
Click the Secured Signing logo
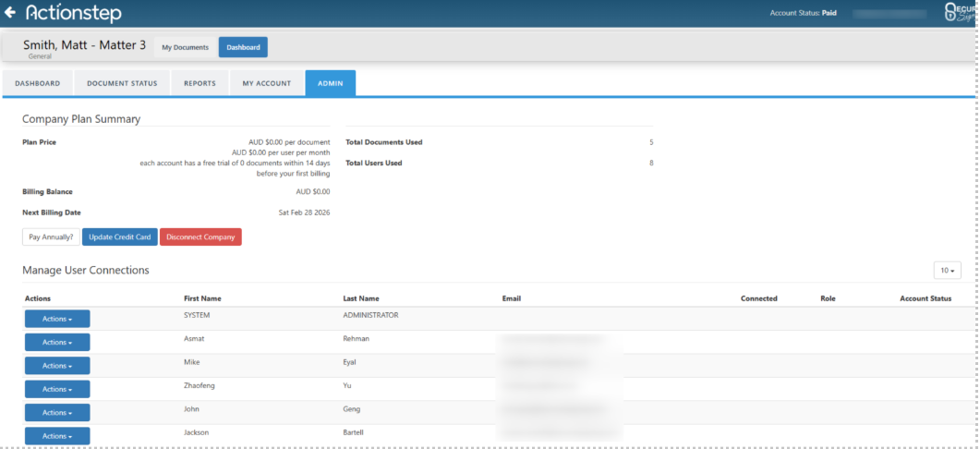click(x=962, y=13)
